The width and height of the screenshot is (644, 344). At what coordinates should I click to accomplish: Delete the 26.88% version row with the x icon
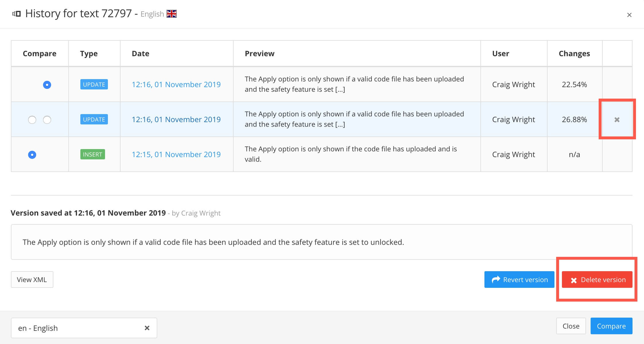[x=617, y=120]
